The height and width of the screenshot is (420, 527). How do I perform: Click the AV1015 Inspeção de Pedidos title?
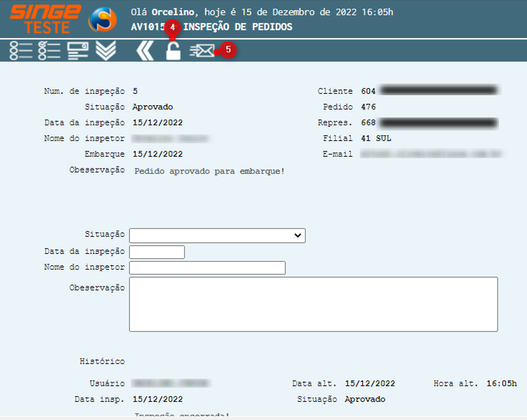[x=212, y=26]
